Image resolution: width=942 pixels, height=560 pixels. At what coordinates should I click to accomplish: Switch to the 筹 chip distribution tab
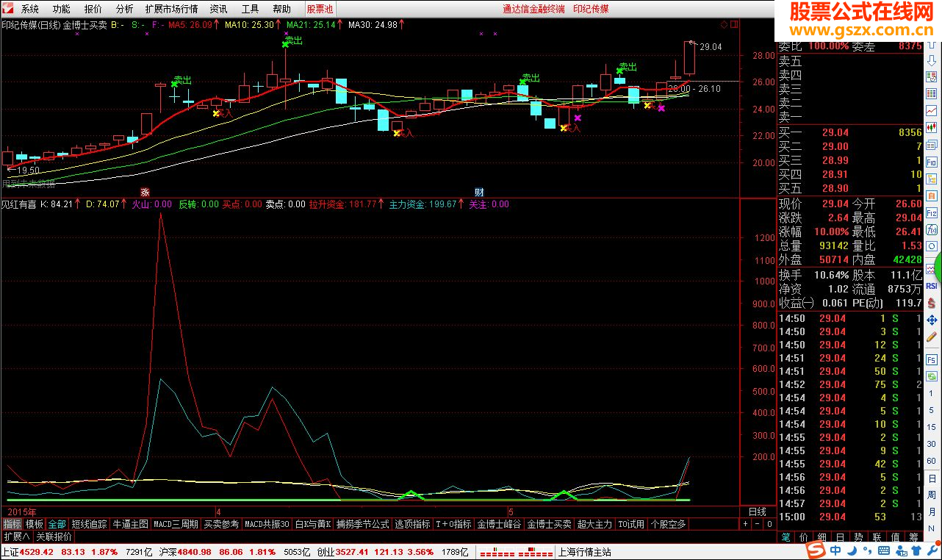pyautogui.click(x=914, y=537)
